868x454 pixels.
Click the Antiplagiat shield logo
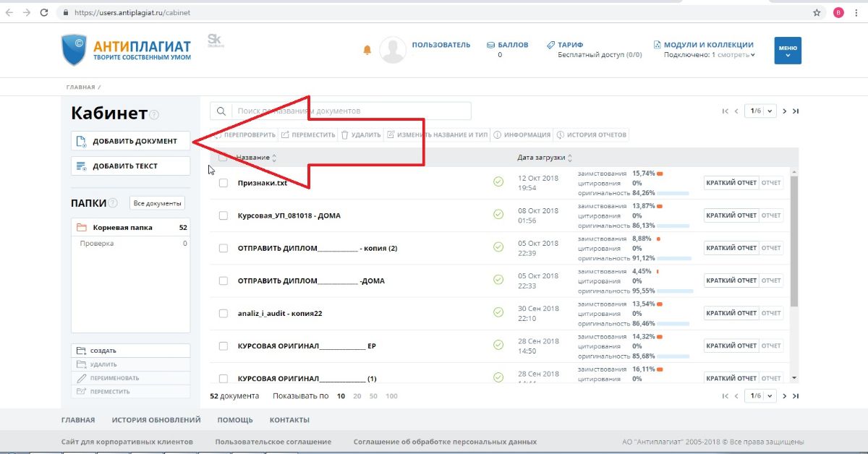73,51
